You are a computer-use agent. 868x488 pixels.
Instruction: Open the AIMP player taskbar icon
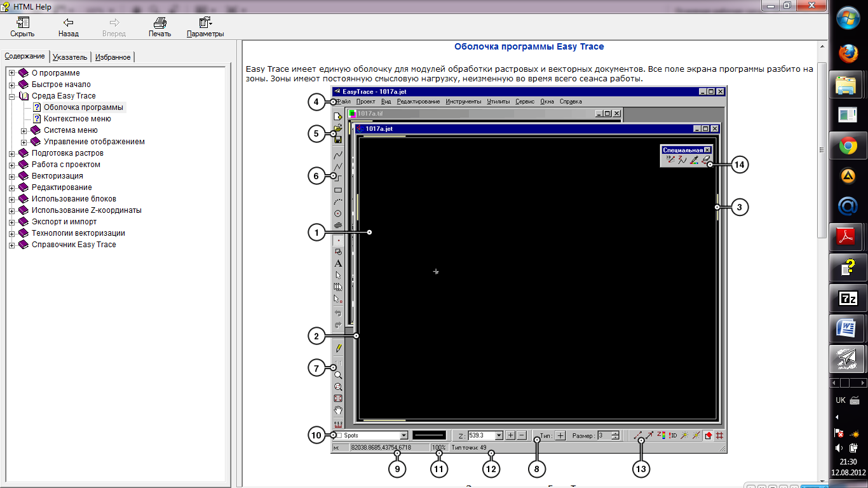[x=849, y=176]
